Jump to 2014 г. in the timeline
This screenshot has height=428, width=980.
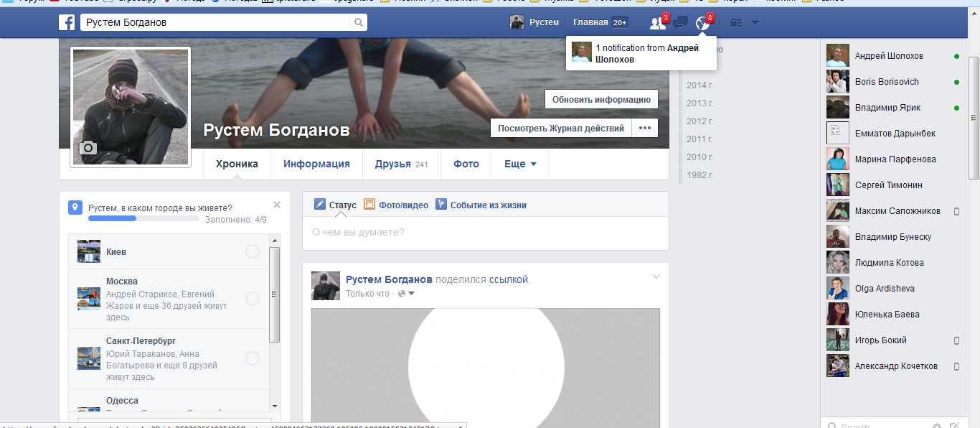699,85
